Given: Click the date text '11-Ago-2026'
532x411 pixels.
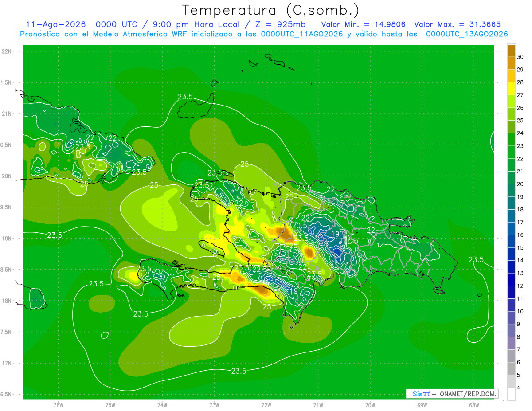Looking at the screenshot, I should (55, 24).
